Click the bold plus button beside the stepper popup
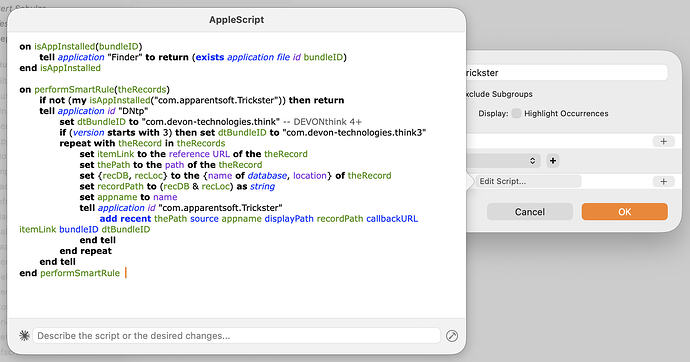The image size is (690, 362). (553, 161)
